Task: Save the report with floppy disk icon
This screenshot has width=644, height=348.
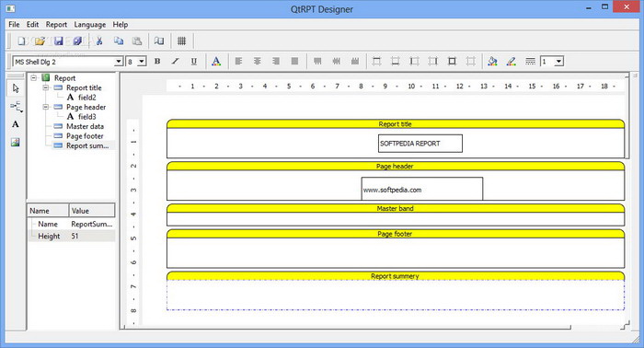Action: 58,41
